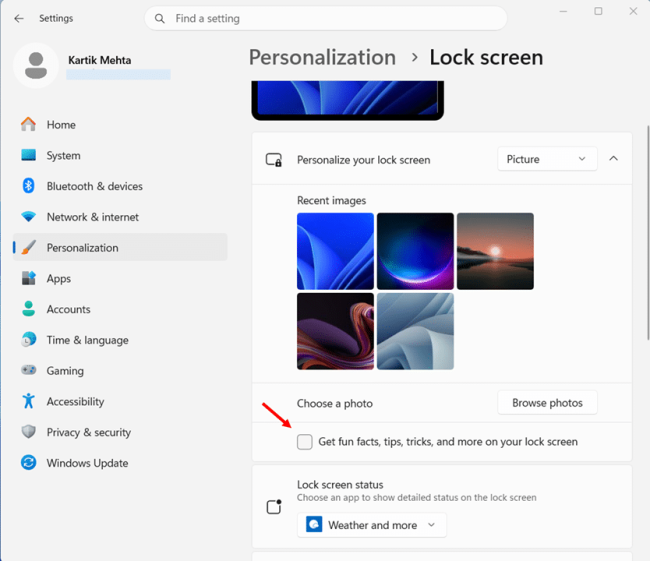Select the gray-blue bloom image
The image size is (650, 561).
(415, 331)
